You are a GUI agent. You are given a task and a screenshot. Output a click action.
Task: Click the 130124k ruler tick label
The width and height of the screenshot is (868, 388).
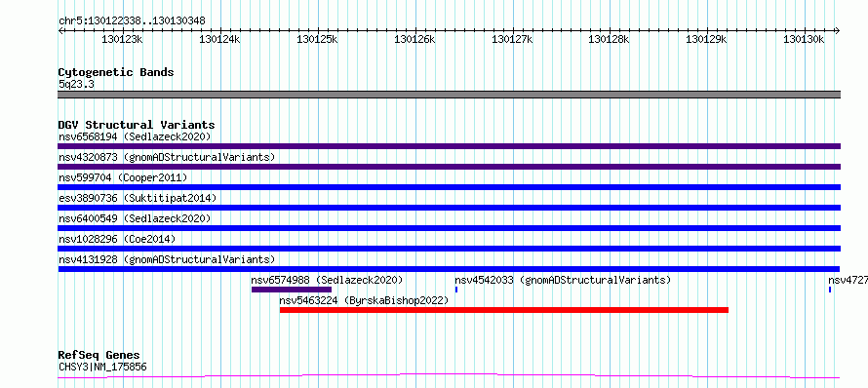coord(219,39)
